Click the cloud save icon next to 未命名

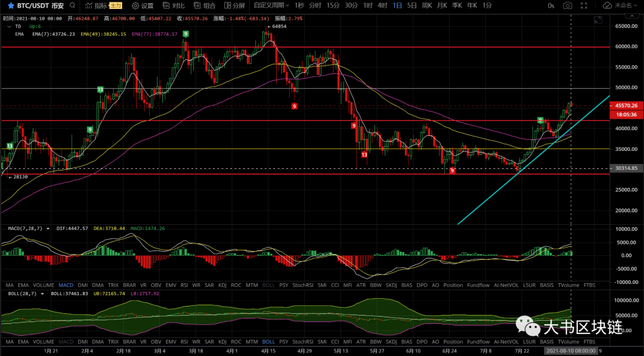(607, 6)
